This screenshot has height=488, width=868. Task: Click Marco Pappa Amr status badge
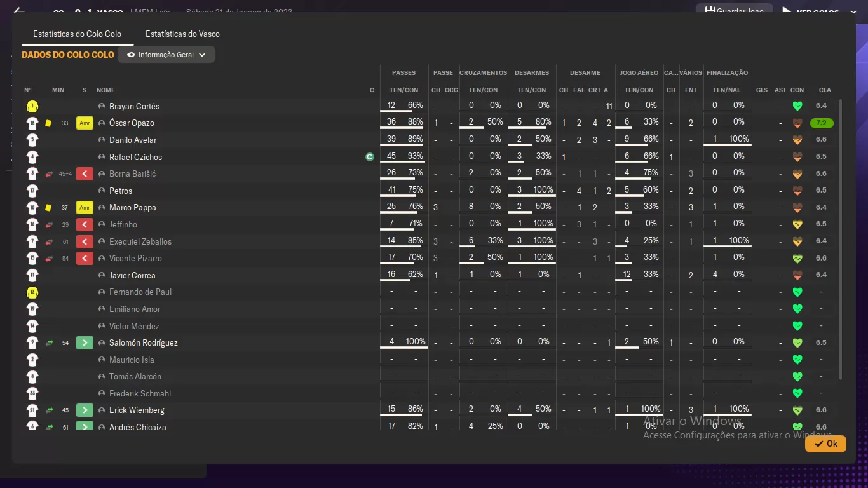coord(85,208)
